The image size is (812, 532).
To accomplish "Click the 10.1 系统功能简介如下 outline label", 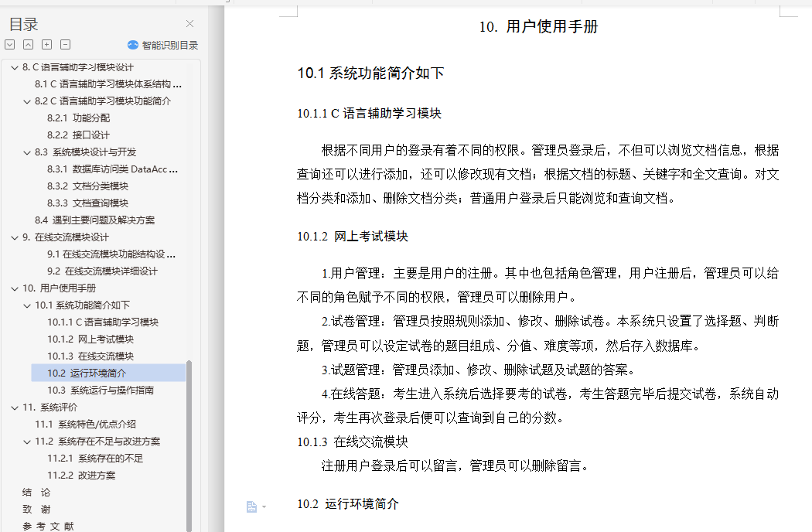I will 82,305.
